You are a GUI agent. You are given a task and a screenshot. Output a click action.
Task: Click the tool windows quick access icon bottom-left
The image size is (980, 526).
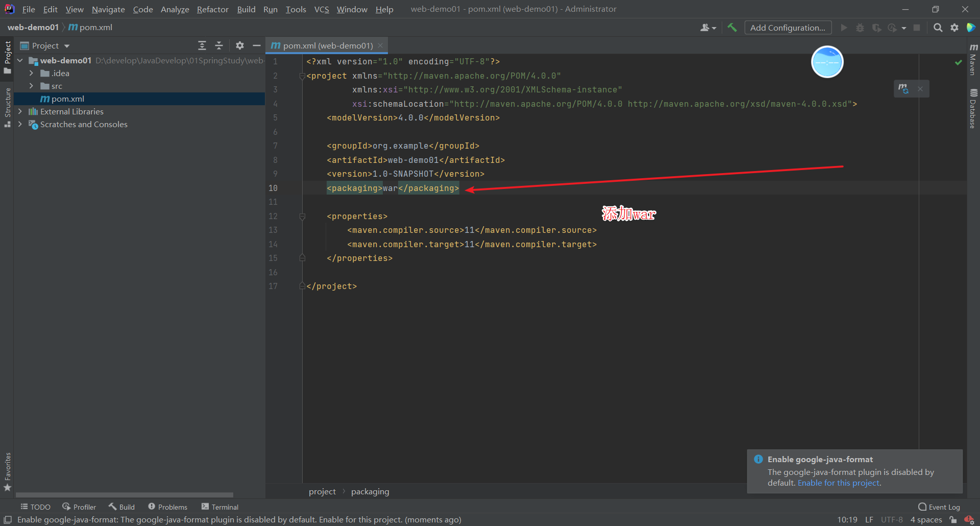coord(8,519)
